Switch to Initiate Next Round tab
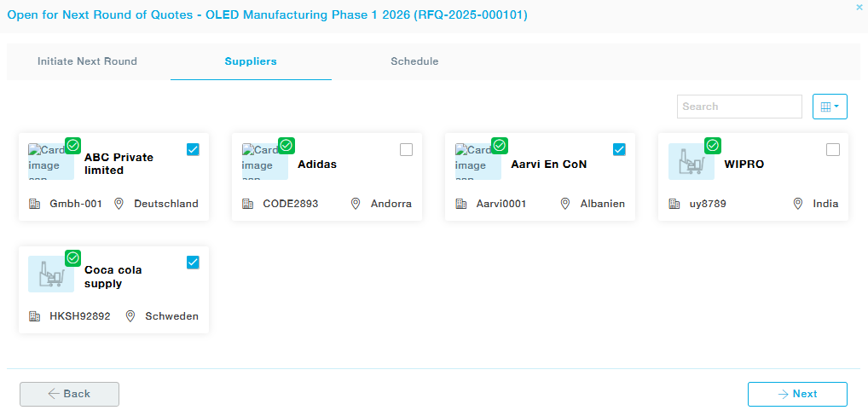Viewport: 868px width, 416px height. pyautogui.click(x=87, y=61)
